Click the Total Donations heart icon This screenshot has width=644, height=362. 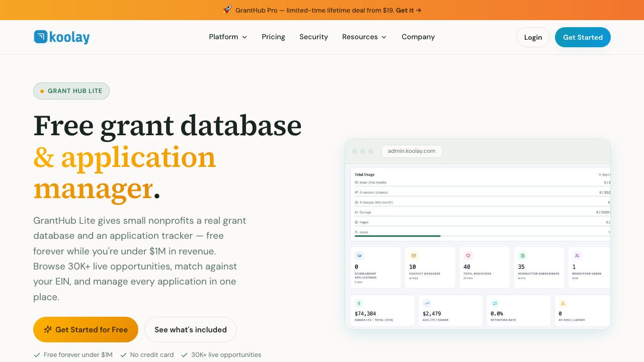[468, 255]
